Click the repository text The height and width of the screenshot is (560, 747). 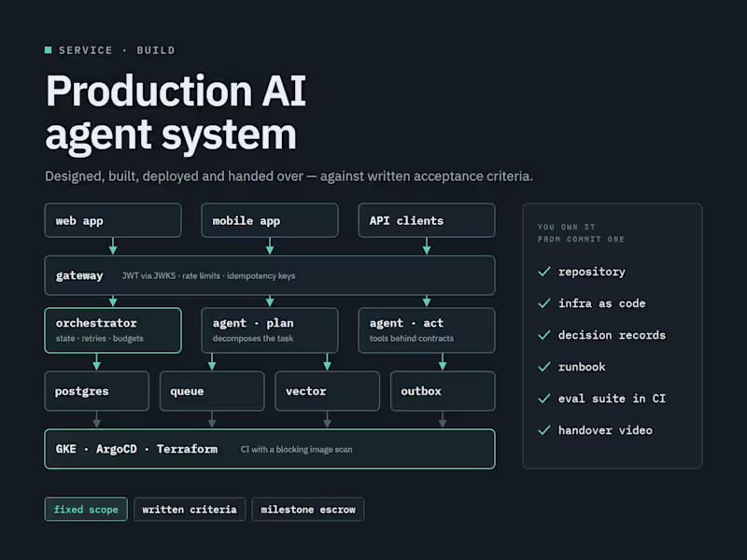pyautogui.click(x=592, y=272)
